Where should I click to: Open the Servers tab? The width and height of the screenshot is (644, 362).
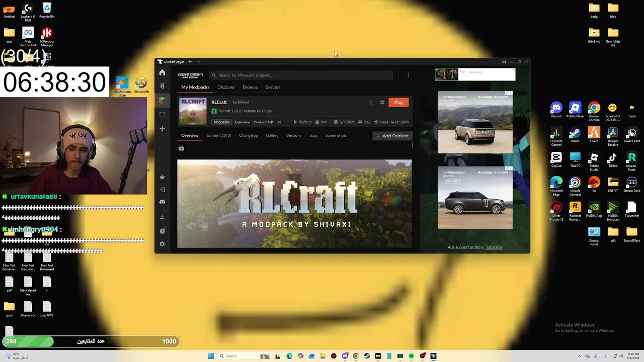pyautogui.click(x=273, y=87)
